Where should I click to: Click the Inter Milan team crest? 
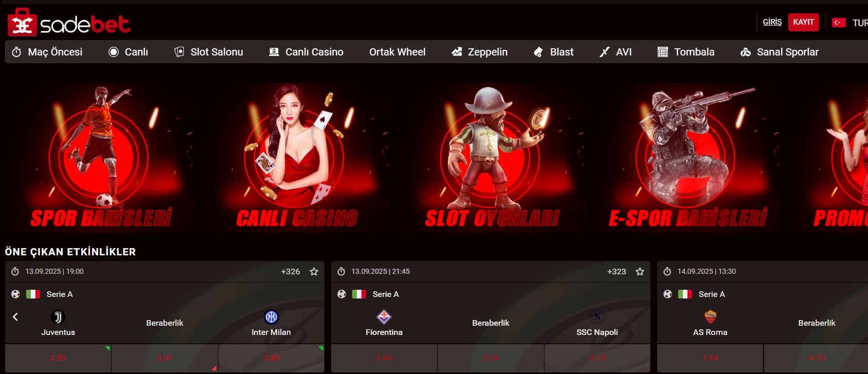point(271,317)
